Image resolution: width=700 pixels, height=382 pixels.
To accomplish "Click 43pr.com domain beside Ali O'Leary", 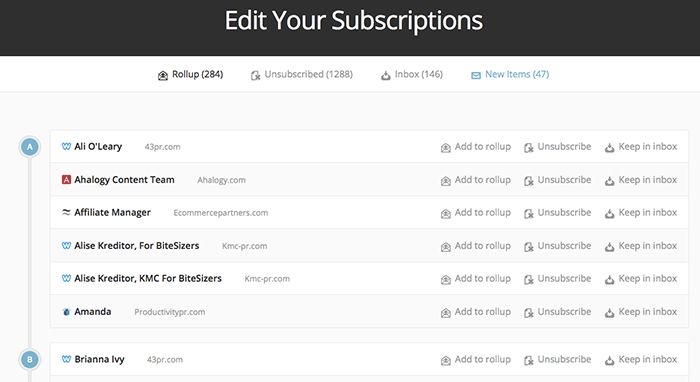I will pyautogui.click(x=162, y=147).
